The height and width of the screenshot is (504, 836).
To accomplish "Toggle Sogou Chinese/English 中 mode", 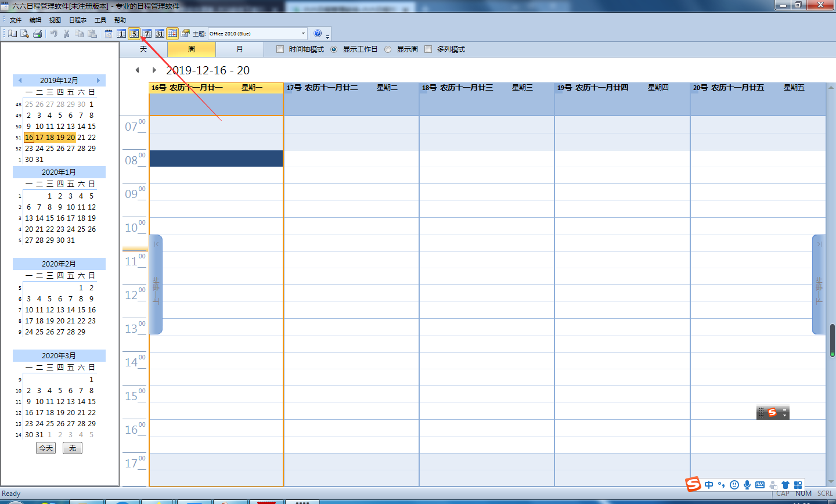I will point(709,485).
